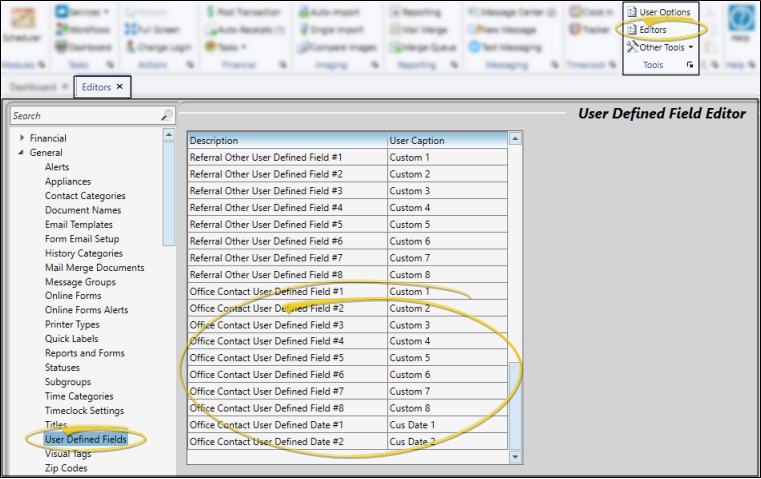Close the Editors tab
761x479 pixels.
[x=120, y=87]
